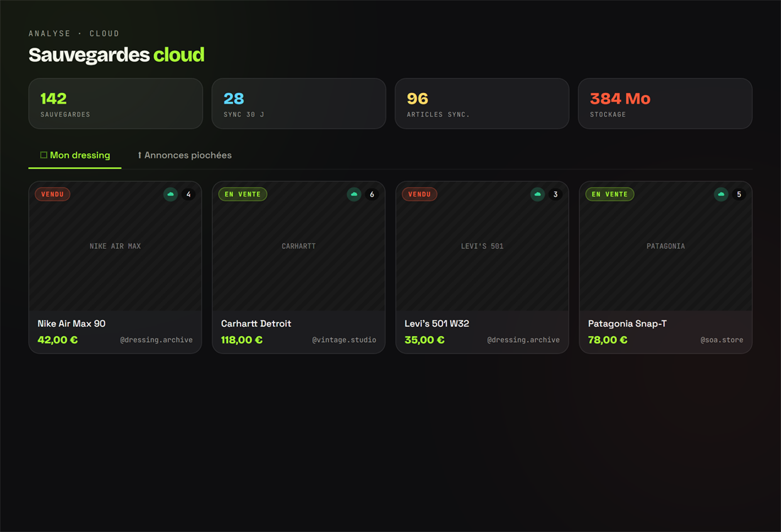Open the Annonces piochées tab

(x=185, y=155)
